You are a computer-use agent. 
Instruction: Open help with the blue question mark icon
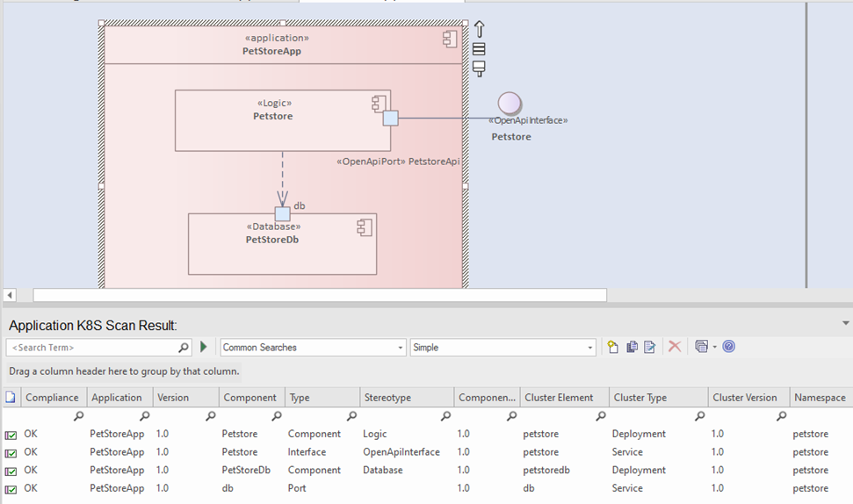729,346
